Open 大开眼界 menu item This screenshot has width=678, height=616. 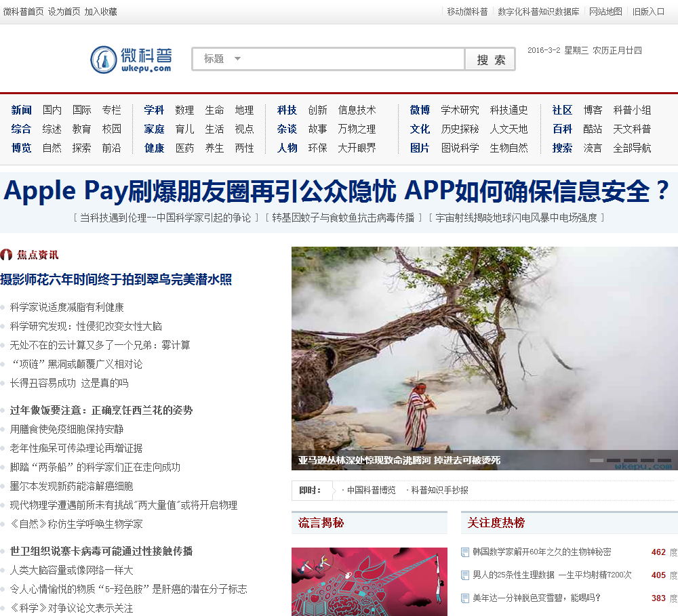pyautogui.click(x=357, y=148)
